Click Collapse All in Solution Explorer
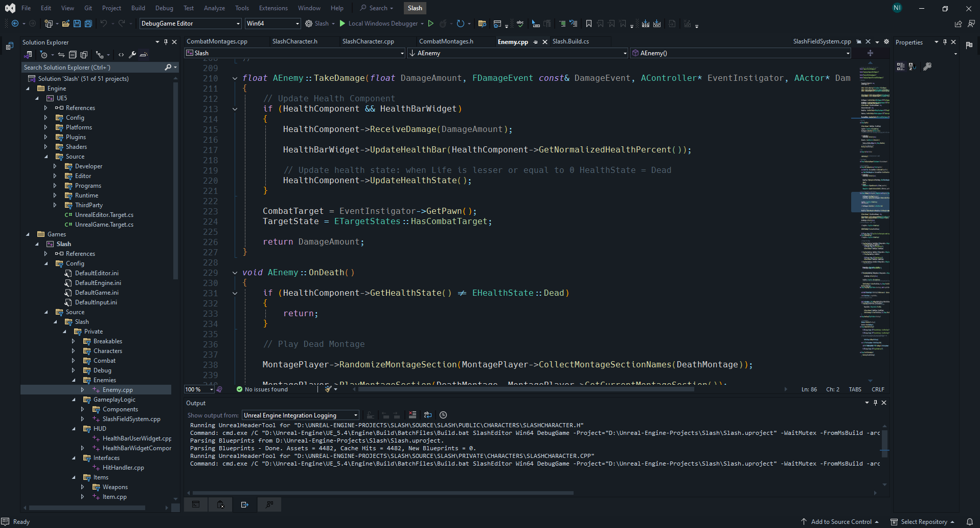Viewport: 980px width, 528px height. click(x=73, y=55)
